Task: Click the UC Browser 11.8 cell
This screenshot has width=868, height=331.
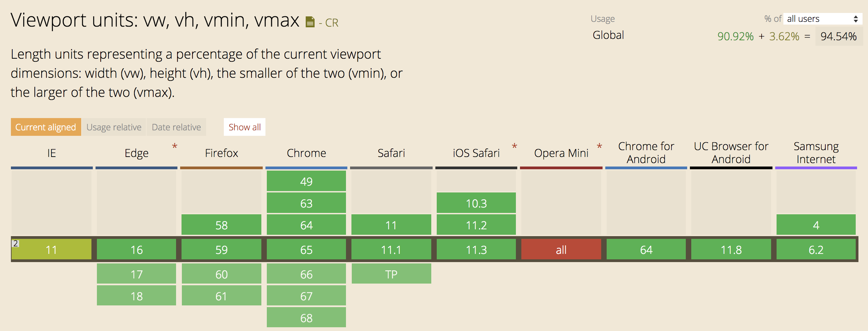Action: (x=731, y=249)
